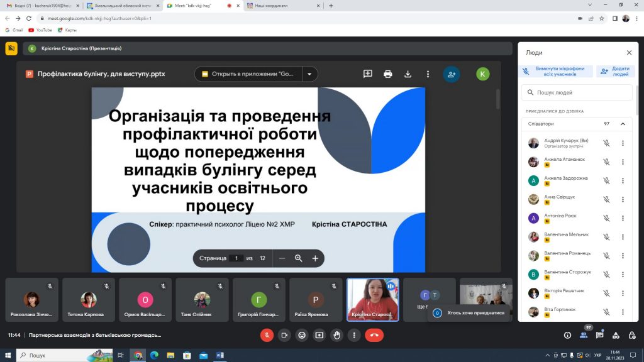Image resolution: width=644 pixels, height=362 pixels.
Task: Click the raise hand icon
Action: (337, 336)
